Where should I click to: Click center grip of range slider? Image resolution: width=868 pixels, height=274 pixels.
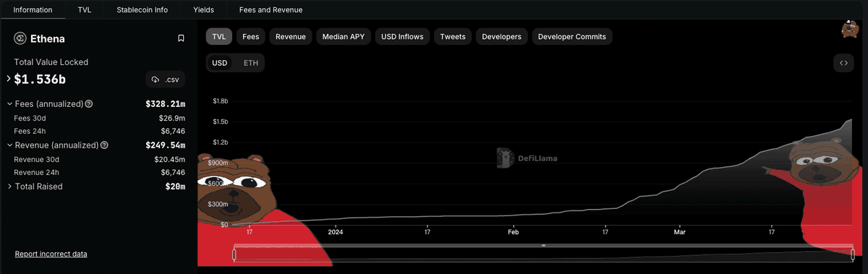(x=543, y=246)
